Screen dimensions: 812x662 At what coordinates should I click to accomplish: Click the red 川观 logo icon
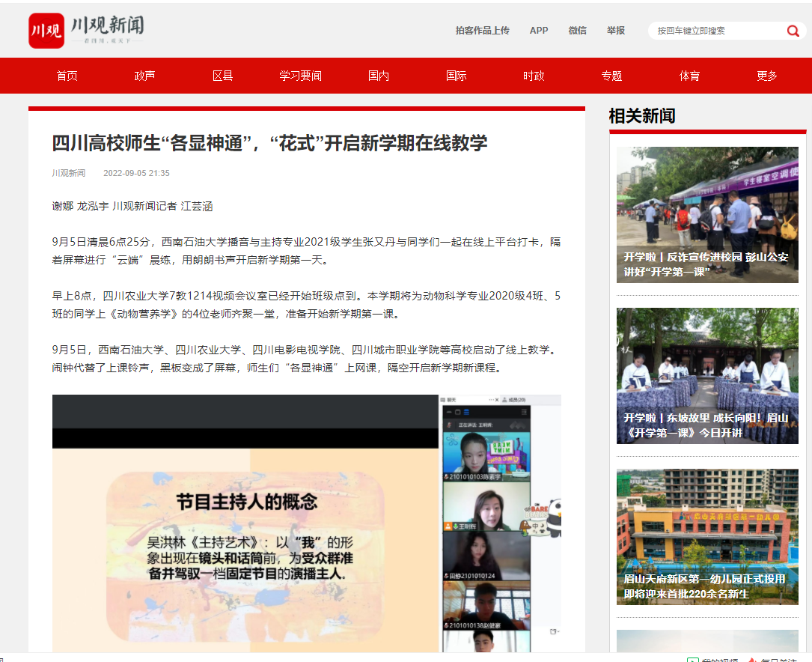click(x=46, y=31)
